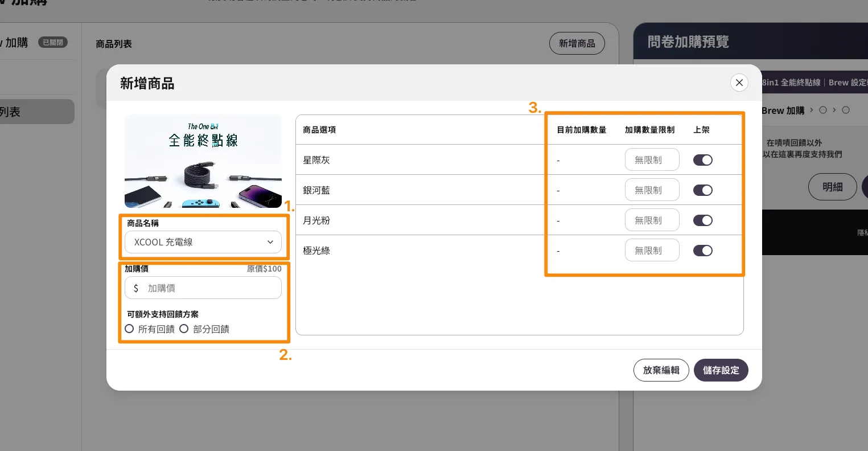Image resolution: width=868 pixels, height=451 pixels.
Task: Click the 全能終點線 product thumbnail image
Action: (203, 161)
